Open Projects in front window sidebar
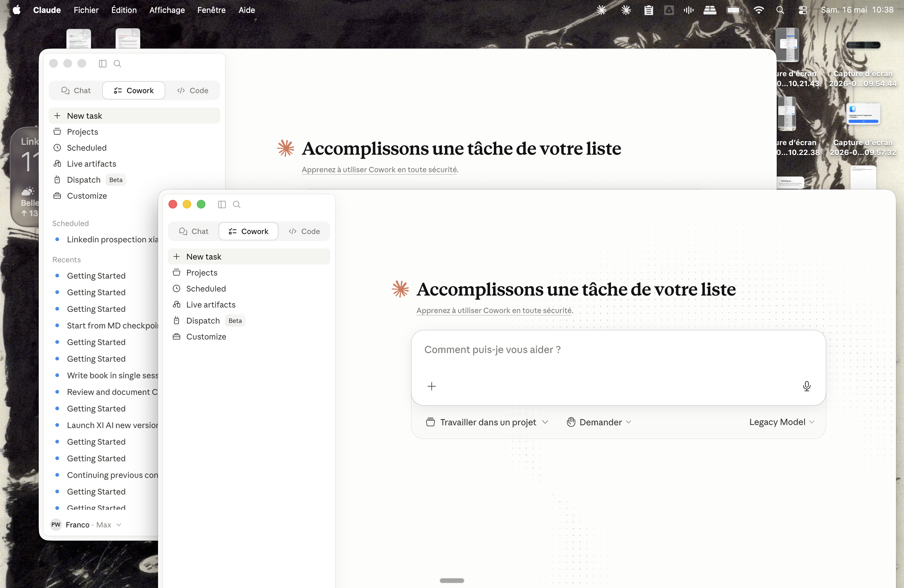Image resolution: width=904 pixels, height=588 pixels. (x=249, y=273)
